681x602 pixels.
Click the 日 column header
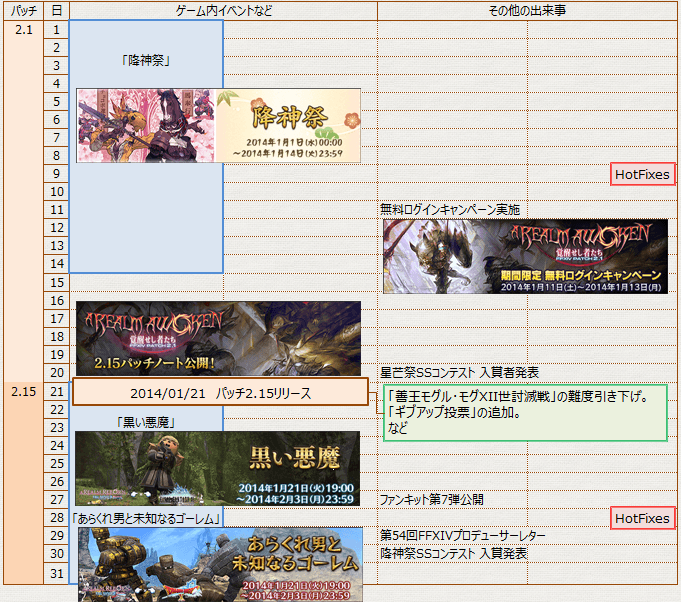[x=56, y=11]
